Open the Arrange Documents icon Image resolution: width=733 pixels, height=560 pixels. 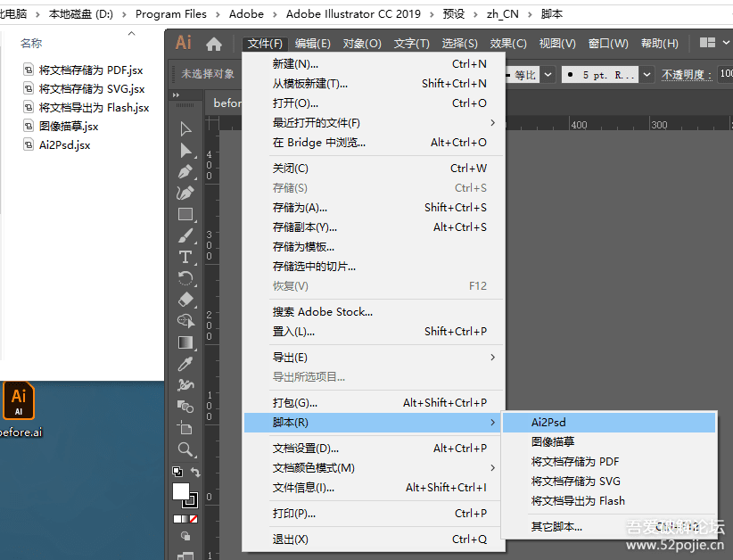pos(707,43)
